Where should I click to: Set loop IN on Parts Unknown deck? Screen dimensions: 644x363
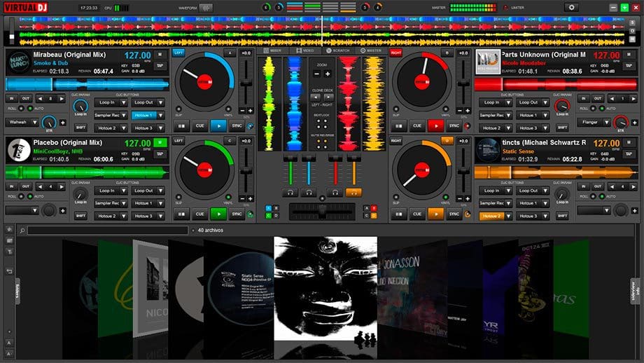(584, 99)
